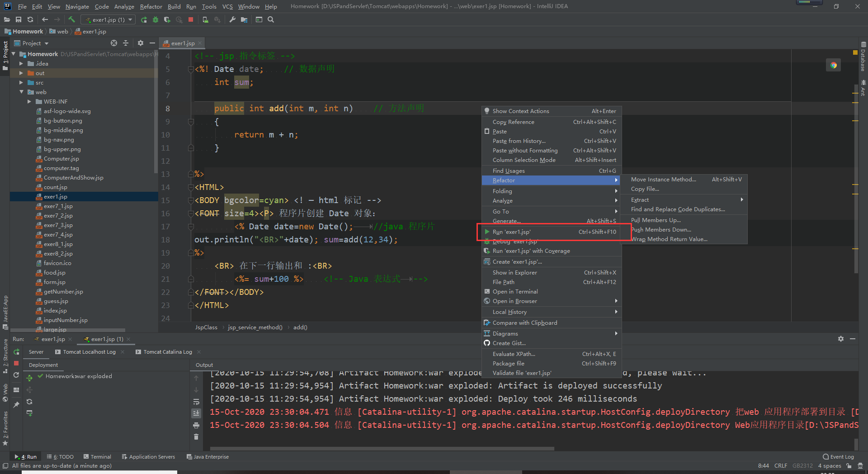Click the Deploy All green arrows icon
868x474 pixels.
29,378
